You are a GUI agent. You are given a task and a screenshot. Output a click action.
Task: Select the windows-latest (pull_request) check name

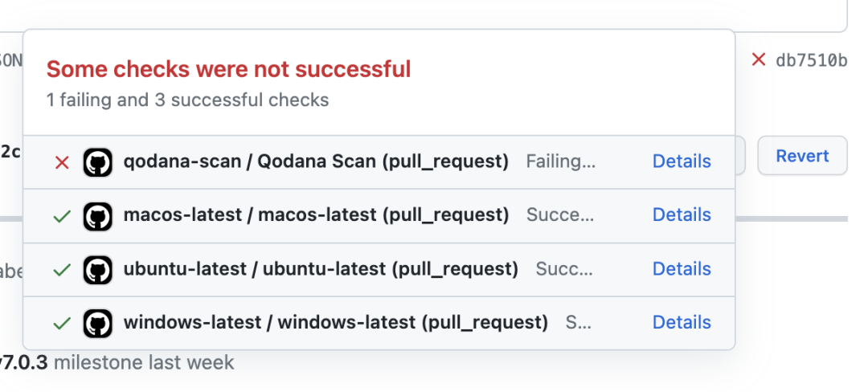(335, 323)
